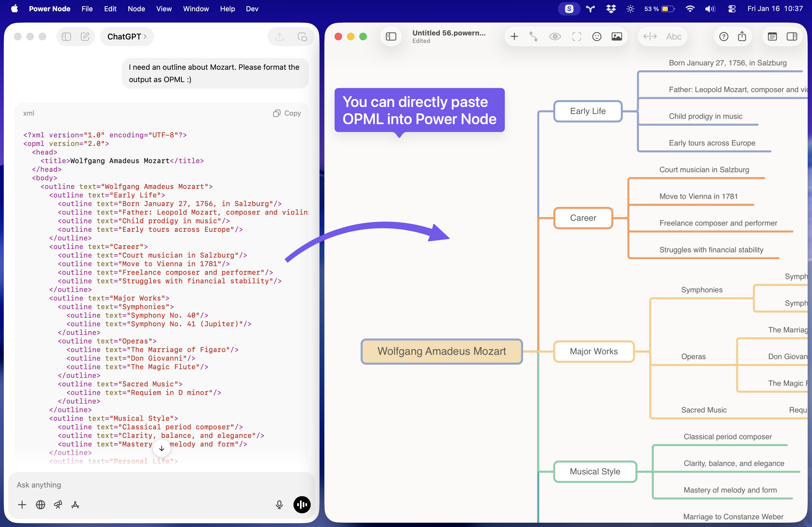
Task: Open macOS Control Center icon
Action: tap(732, 9)
